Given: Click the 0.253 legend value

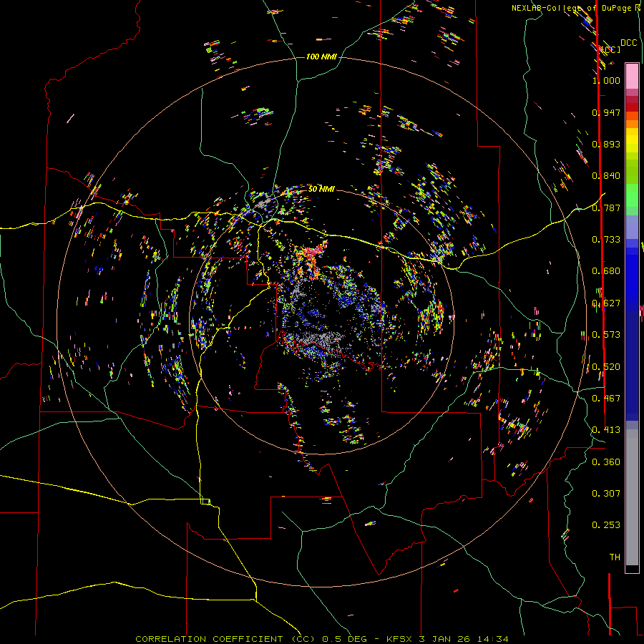Looking at the screenshot, I should (x=606, y=525).
